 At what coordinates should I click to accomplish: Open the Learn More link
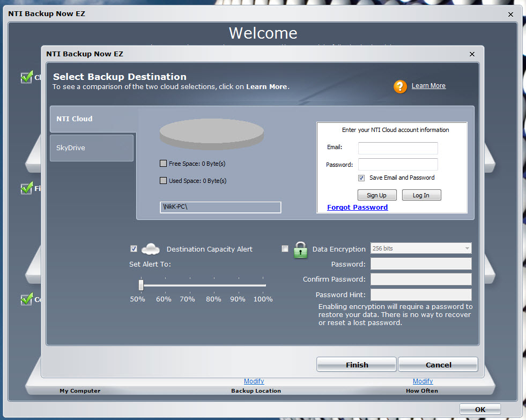click(x=428, y=85)
